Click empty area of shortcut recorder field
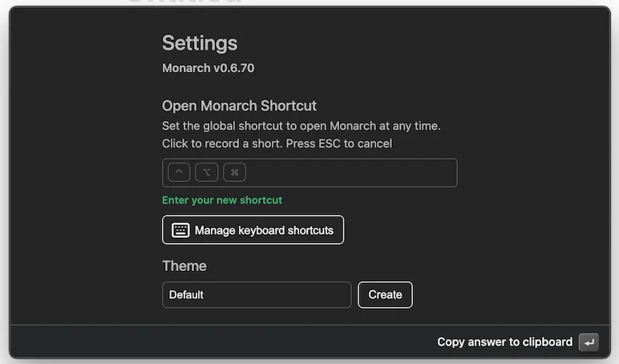Image resolution: width=619 pixels, height=364 pixels. pos(353,172)
